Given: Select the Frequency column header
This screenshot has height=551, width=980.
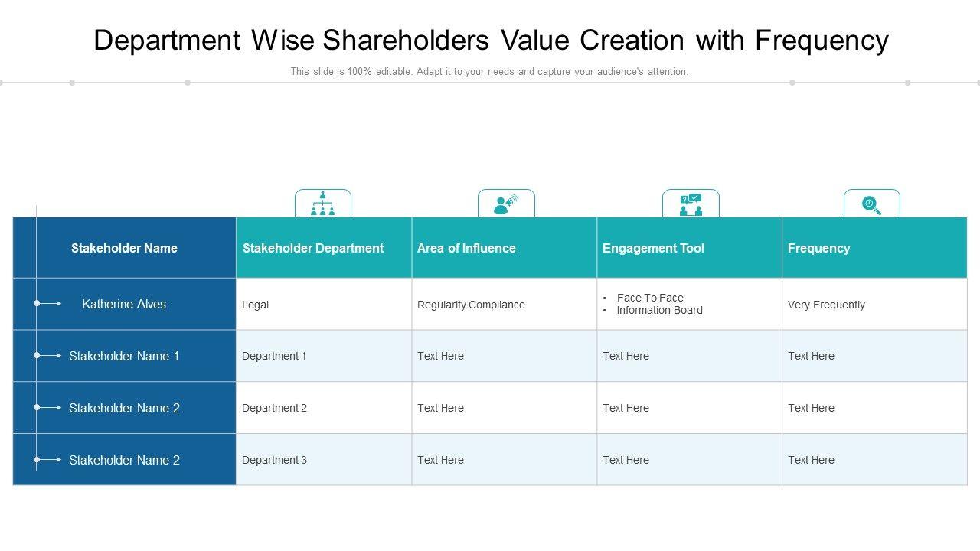Looking at the screenshot, I should point(818,248).
